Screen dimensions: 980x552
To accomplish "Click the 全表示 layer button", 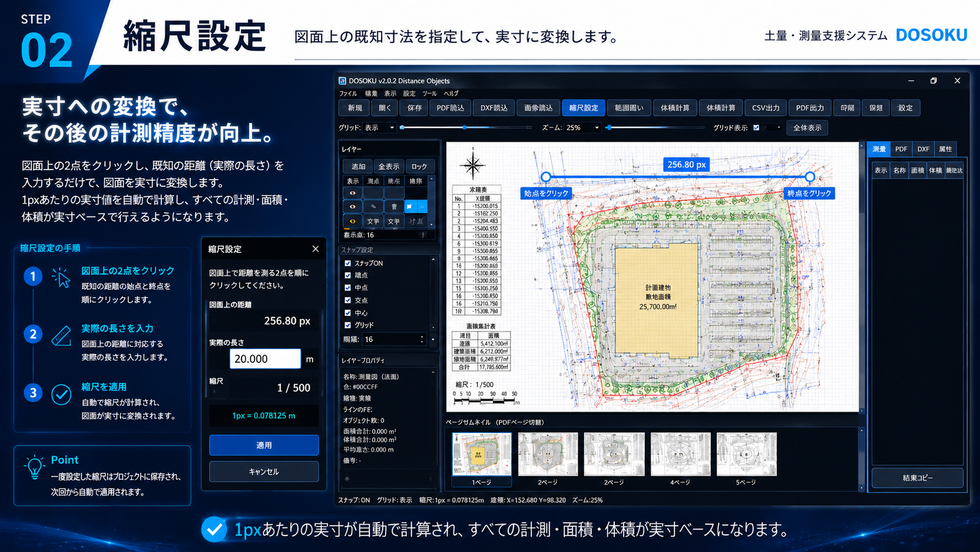I will pos(389,167).
